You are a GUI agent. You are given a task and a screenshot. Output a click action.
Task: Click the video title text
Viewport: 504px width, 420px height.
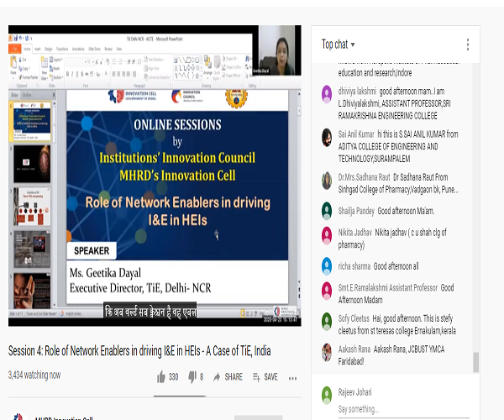point(139,351)
